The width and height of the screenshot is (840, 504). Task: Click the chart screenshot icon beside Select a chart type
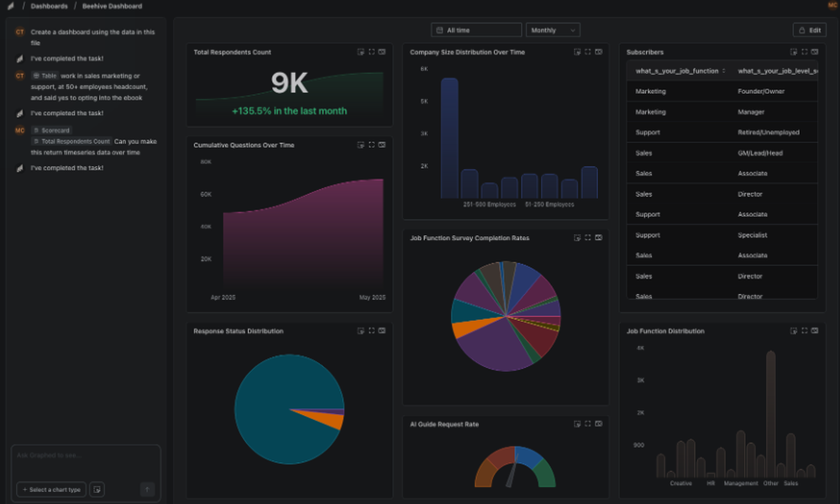tap(97, 489)
